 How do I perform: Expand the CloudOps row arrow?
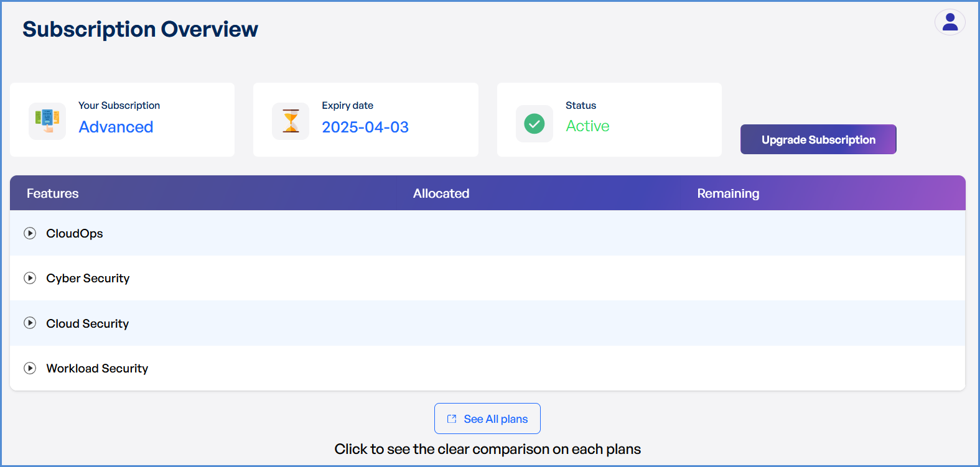point(30,233)
